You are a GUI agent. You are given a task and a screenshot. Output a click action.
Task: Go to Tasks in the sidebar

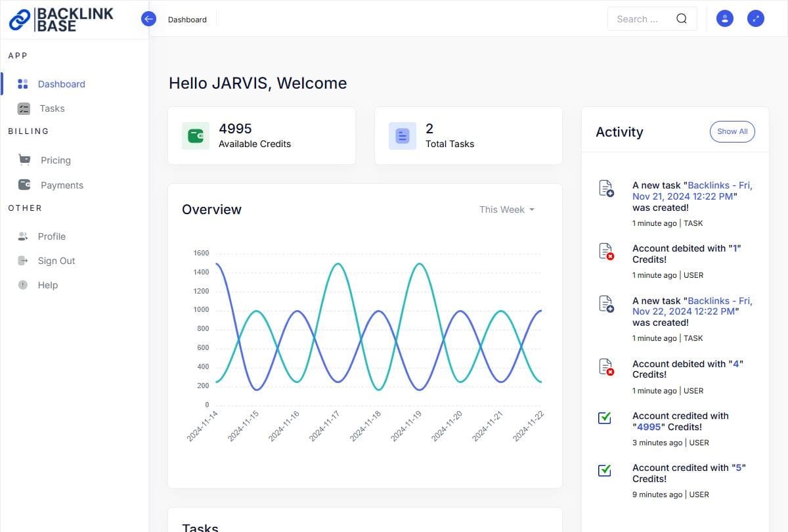tap(52, 108)
